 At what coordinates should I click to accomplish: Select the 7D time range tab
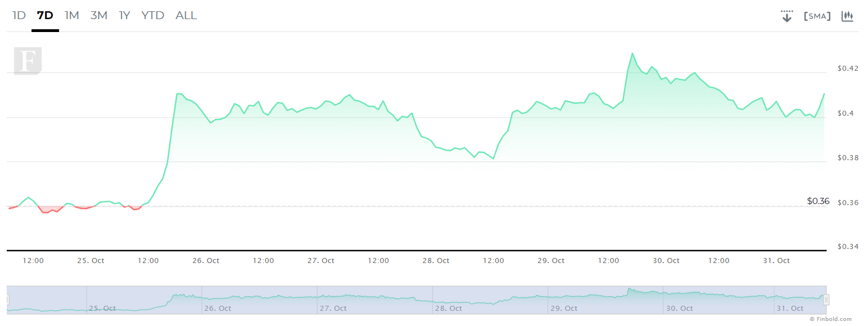45,16
